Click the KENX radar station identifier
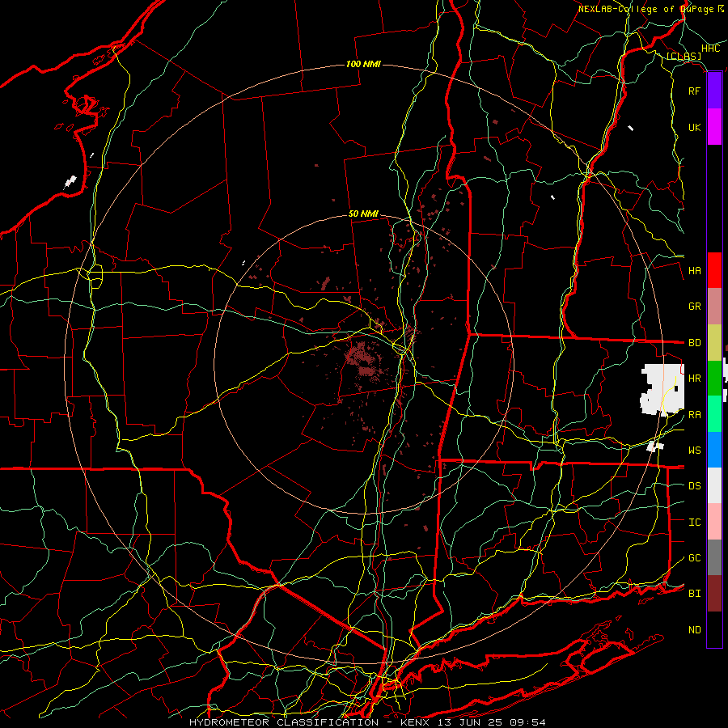 tap(416, 722)
